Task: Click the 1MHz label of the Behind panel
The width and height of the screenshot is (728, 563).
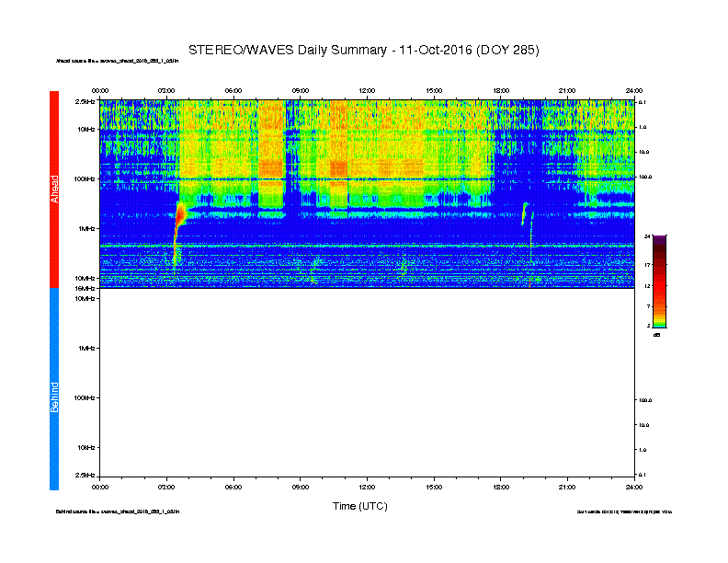Action: point(86,348)
